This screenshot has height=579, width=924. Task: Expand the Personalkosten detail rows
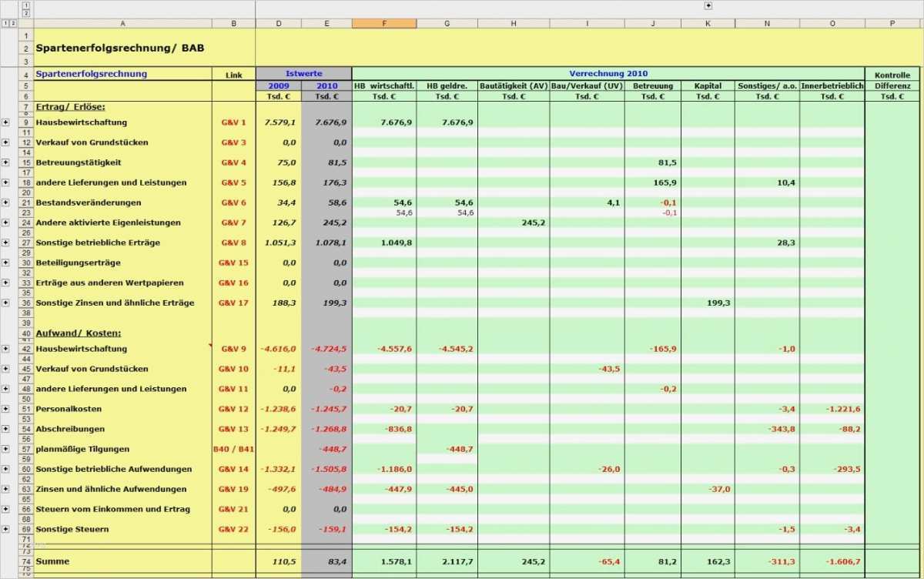click(6, 409)
